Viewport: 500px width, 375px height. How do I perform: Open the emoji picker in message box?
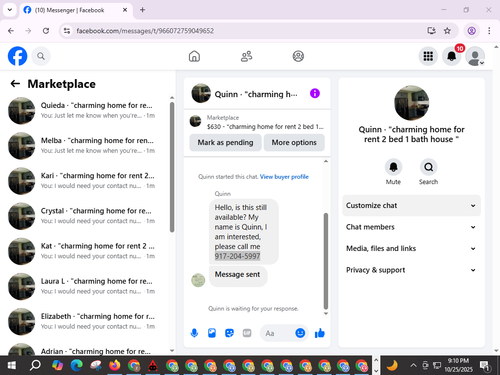(300, 333)
